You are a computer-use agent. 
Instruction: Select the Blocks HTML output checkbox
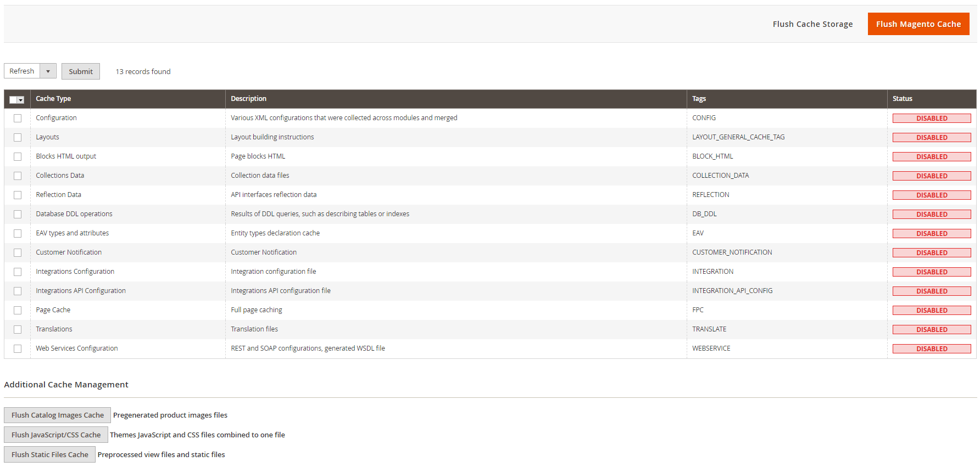coord(18,156)
